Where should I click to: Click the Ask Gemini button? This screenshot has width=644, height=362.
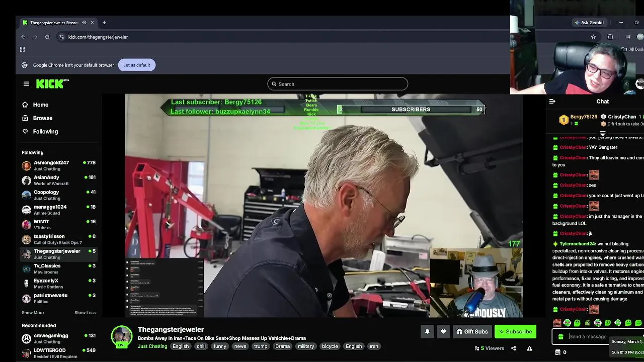(589, 23)
